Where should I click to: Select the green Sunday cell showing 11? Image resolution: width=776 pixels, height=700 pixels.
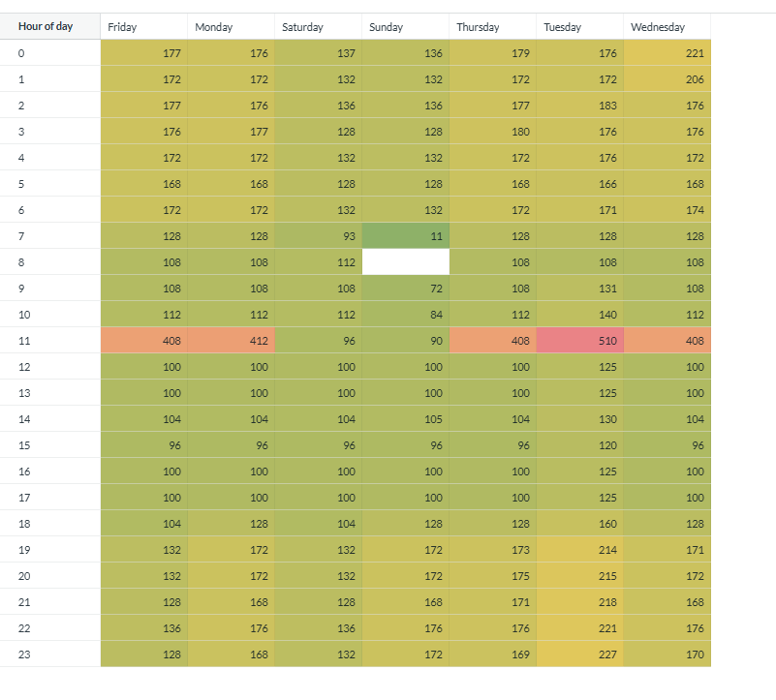[405, 236]
